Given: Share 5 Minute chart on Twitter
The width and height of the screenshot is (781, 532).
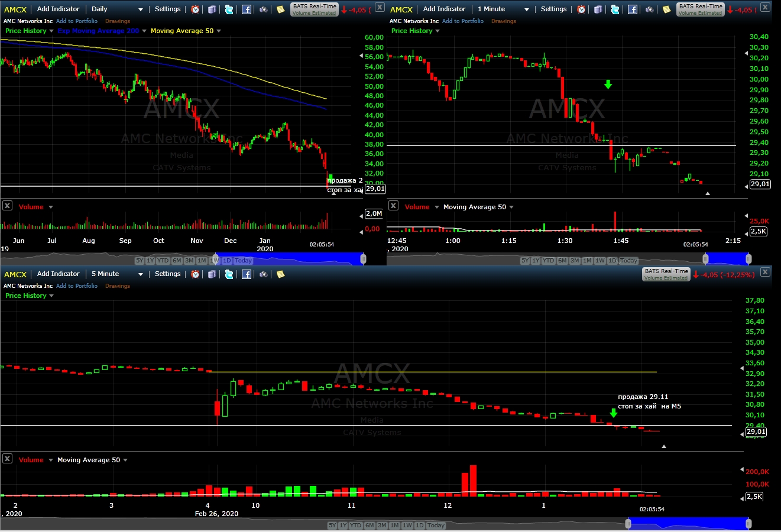Looking at the screenshot, I should (x=229, y=274).
